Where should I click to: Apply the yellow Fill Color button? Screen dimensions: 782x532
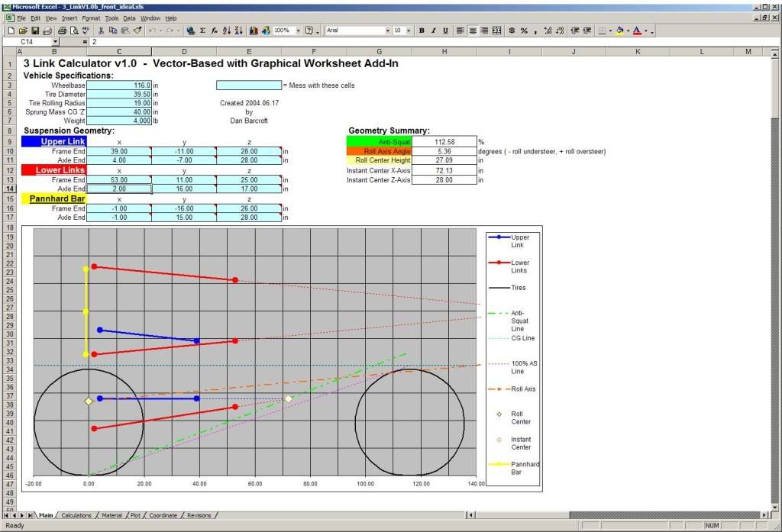click(x=620, y=31)
